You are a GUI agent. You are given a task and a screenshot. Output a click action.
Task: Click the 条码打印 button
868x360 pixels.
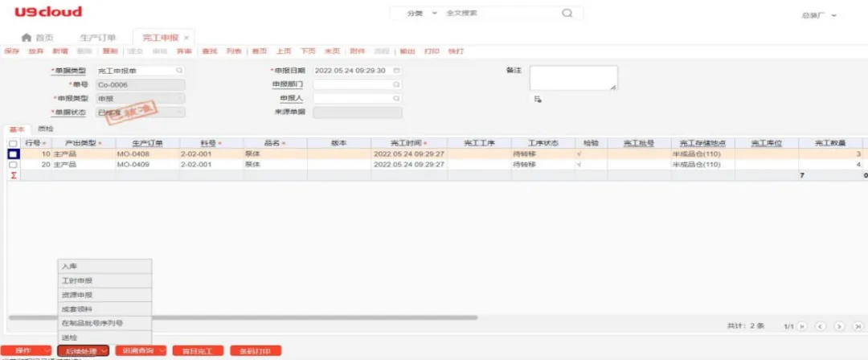click(x=256, y=351)
